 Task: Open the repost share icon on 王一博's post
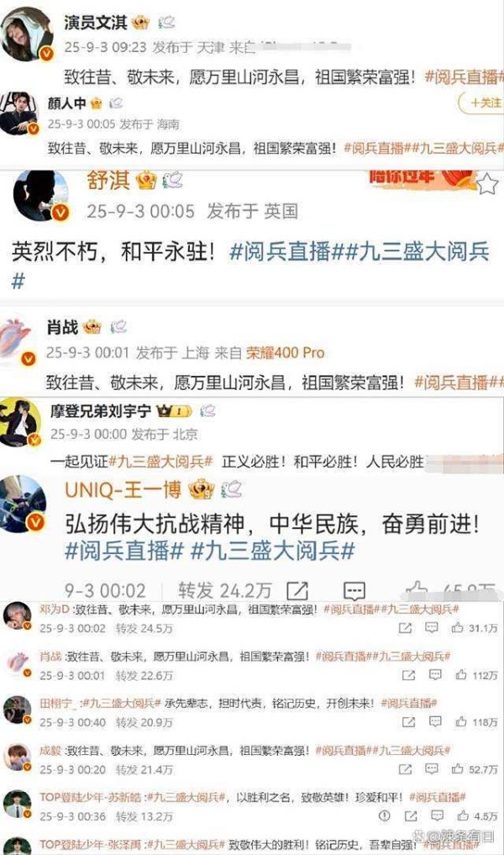[297, 590]
